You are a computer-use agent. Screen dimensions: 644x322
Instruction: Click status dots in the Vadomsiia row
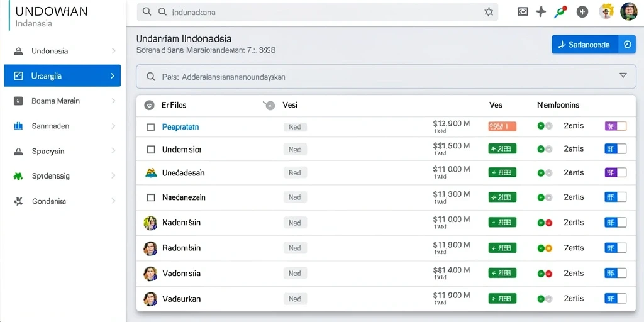tap(545, 274)
